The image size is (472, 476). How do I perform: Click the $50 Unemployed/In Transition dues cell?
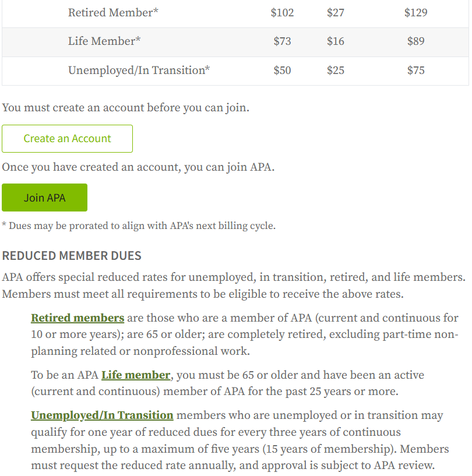click(282, 70)
